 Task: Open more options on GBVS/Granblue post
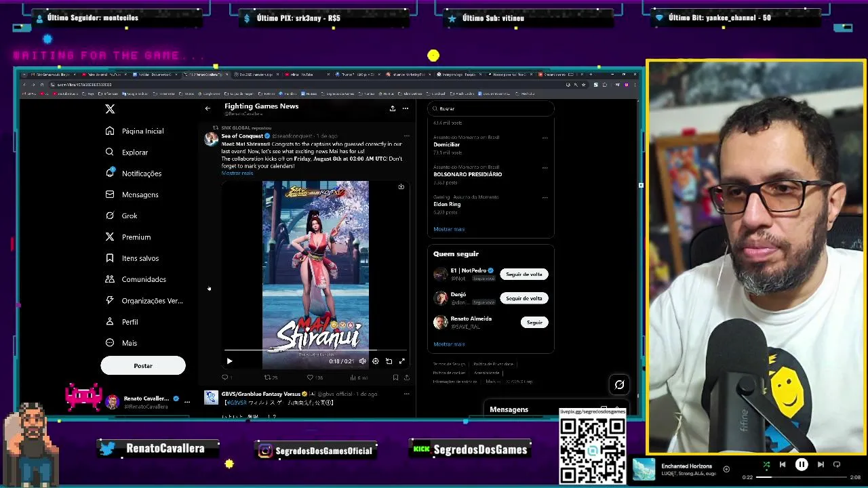pyautogui.click(x=406, y=394)
